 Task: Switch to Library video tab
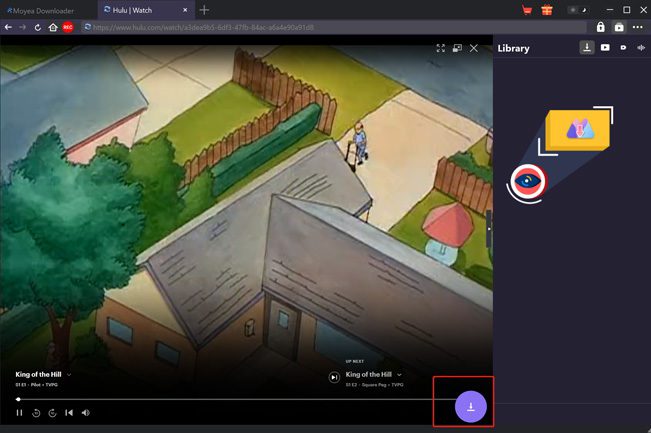(x=605, y=47)
